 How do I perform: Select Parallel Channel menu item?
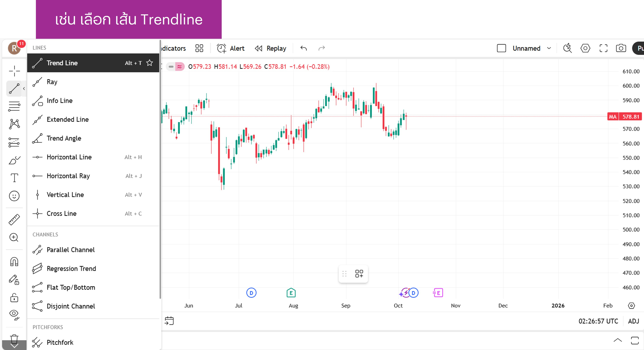pyautogui.click(x=70, y=250)
